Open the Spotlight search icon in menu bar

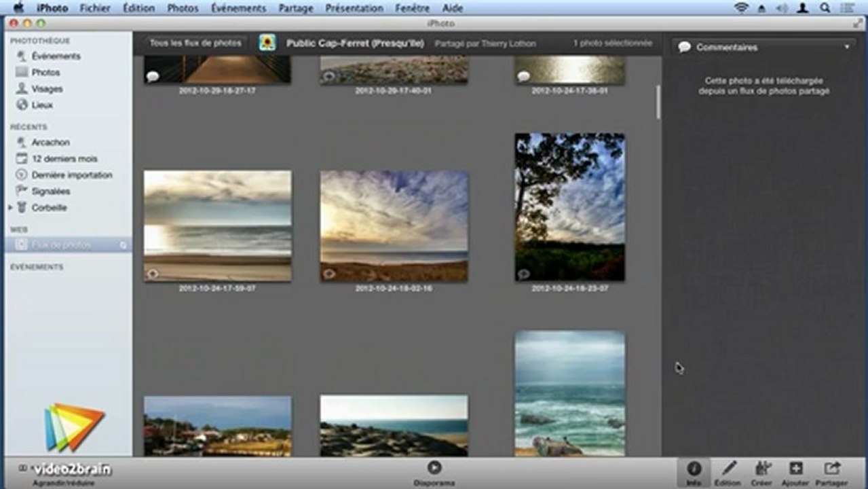click(825, 8)
